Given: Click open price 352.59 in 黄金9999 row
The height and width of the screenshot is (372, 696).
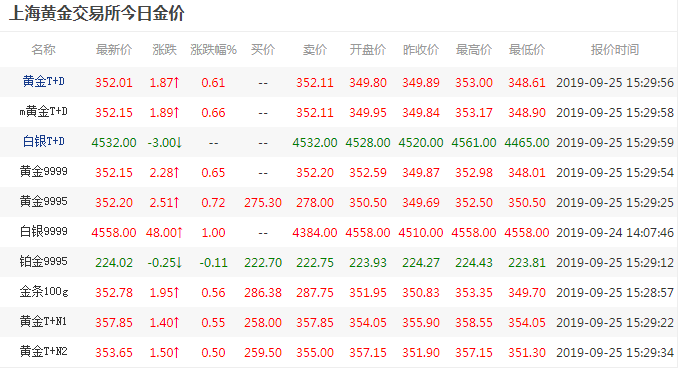Looking at the screenshot, I should [x=368, y=173].
